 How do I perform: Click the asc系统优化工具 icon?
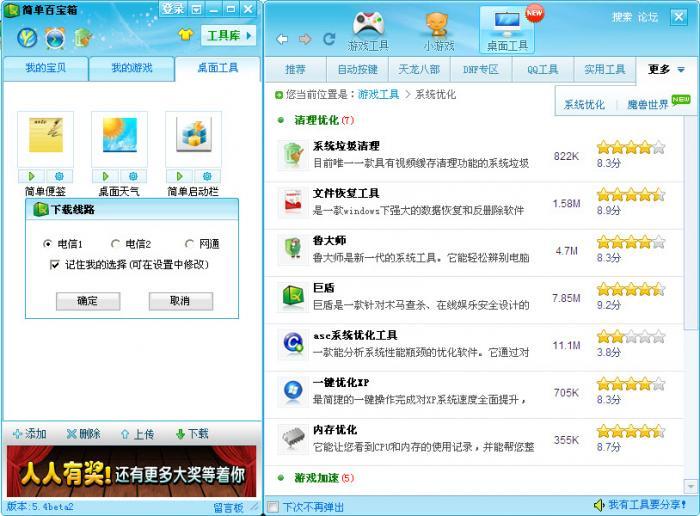292,344
